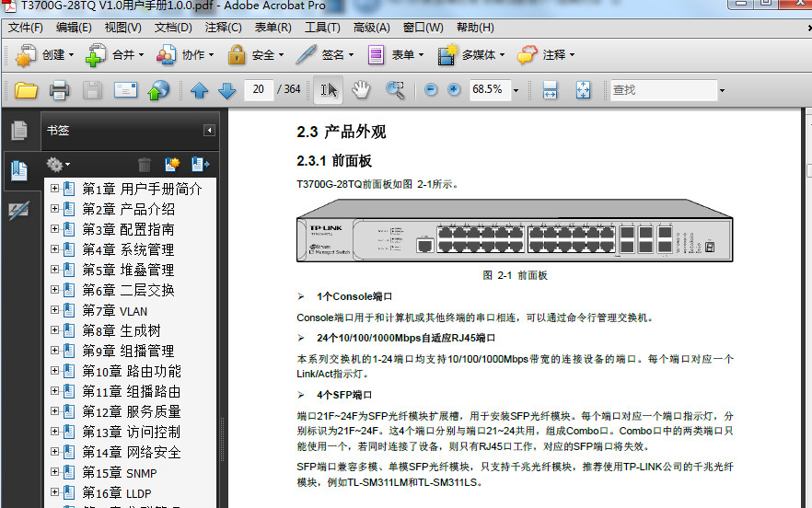Open the 安全 (Secure) toolbar menu
812x508 pixels.
256,55
